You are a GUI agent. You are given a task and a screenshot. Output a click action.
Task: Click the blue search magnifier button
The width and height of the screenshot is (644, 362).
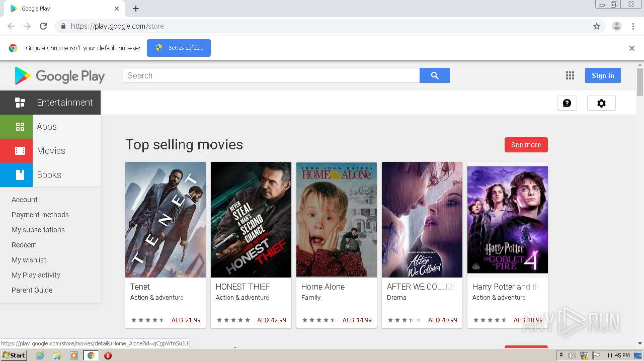(x=435, y=75)
